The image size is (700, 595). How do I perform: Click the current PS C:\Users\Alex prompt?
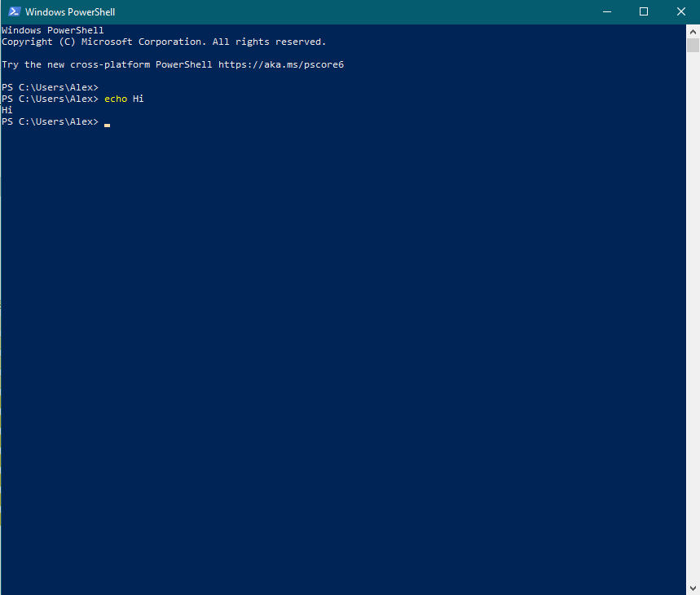point(49,121)
